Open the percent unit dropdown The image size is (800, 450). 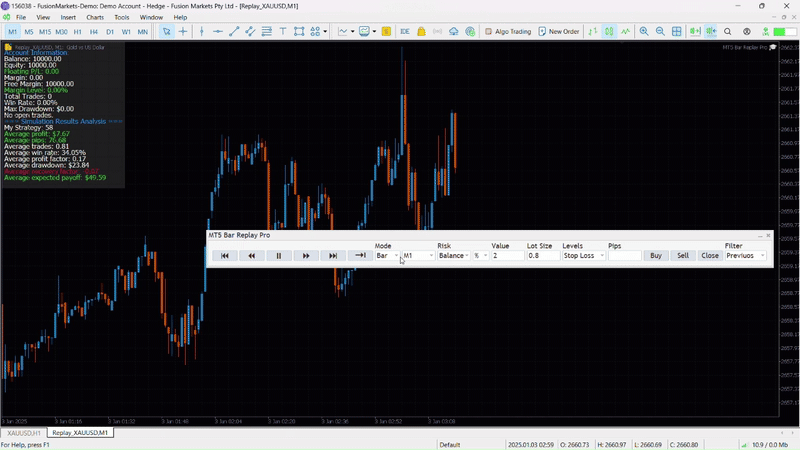tap(481, 256)
